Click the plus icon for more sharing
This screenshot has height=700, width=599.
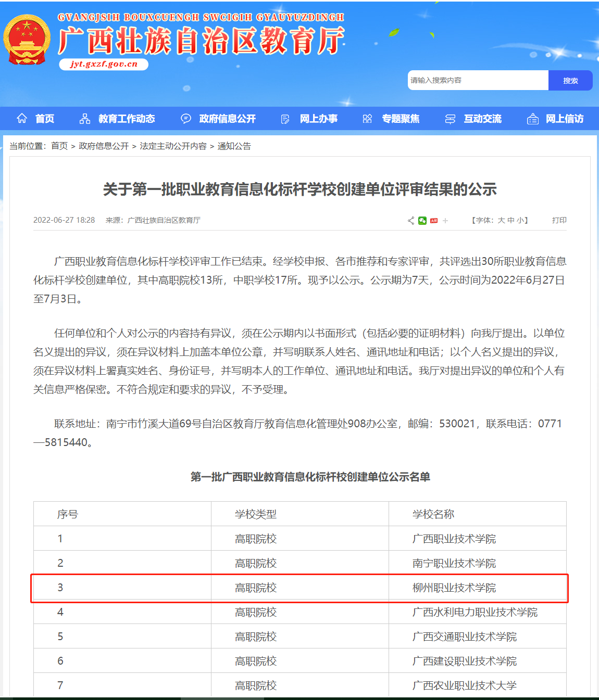tap(445, 221)
